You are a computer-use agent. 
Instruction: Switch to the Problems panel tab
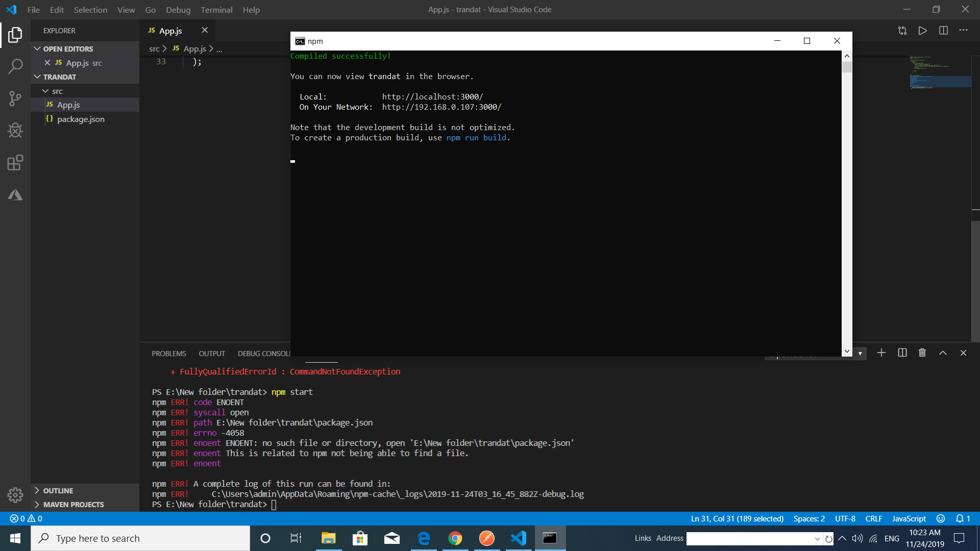click(168, 354)
